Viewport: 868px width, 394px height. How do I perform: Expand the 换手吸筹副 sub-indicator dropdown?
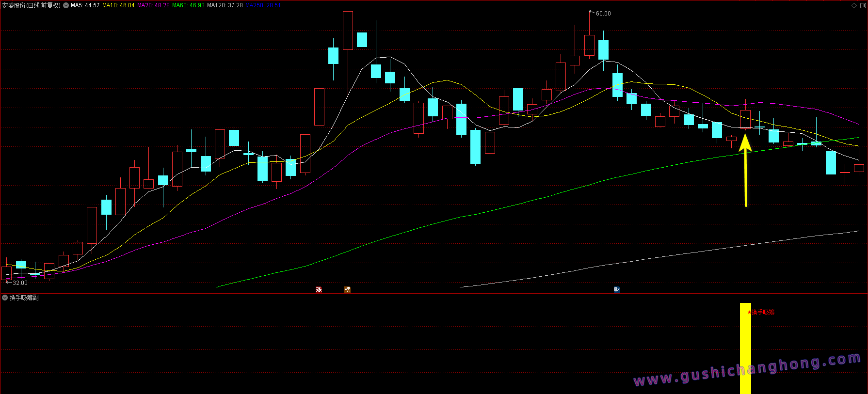[5, 298]
